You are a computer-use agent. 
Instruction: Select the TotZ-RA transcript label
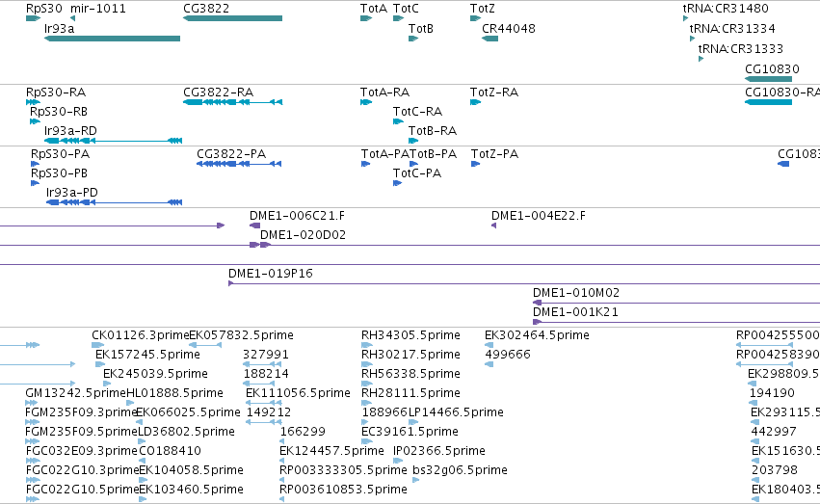(x=494, y=93)
